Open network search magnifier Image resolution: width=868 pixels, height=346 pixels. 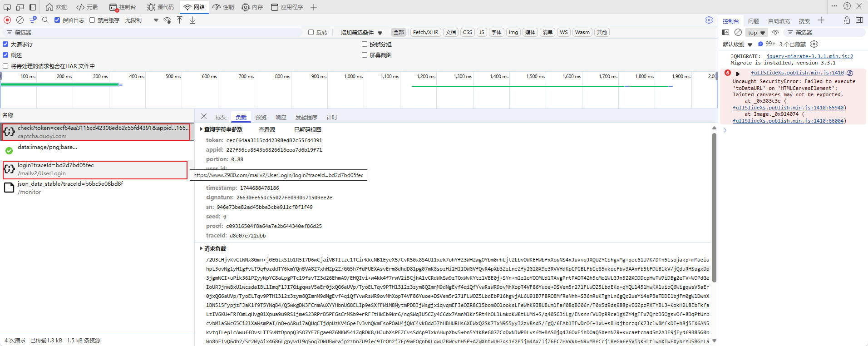point(45,20)
